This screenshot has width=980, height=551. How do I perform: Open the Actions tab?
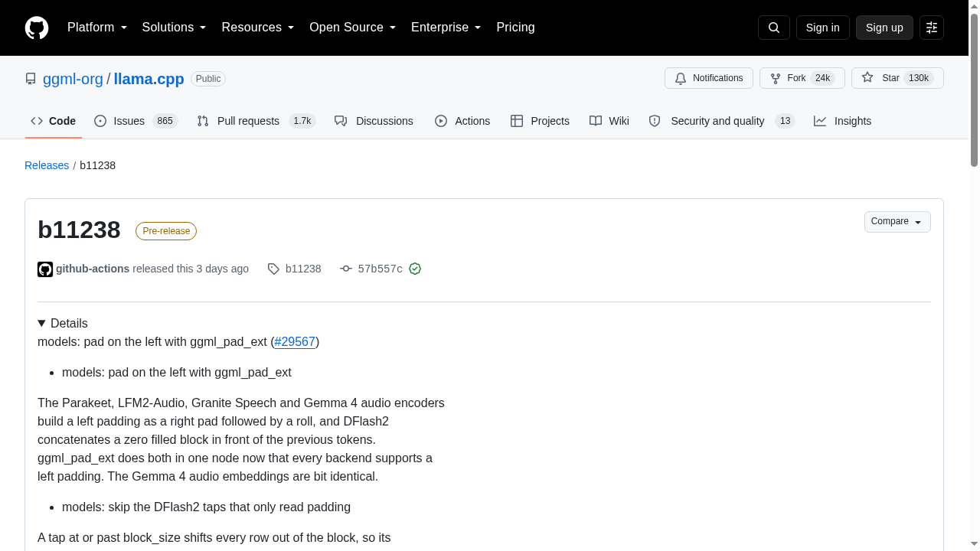click(462, 121)
